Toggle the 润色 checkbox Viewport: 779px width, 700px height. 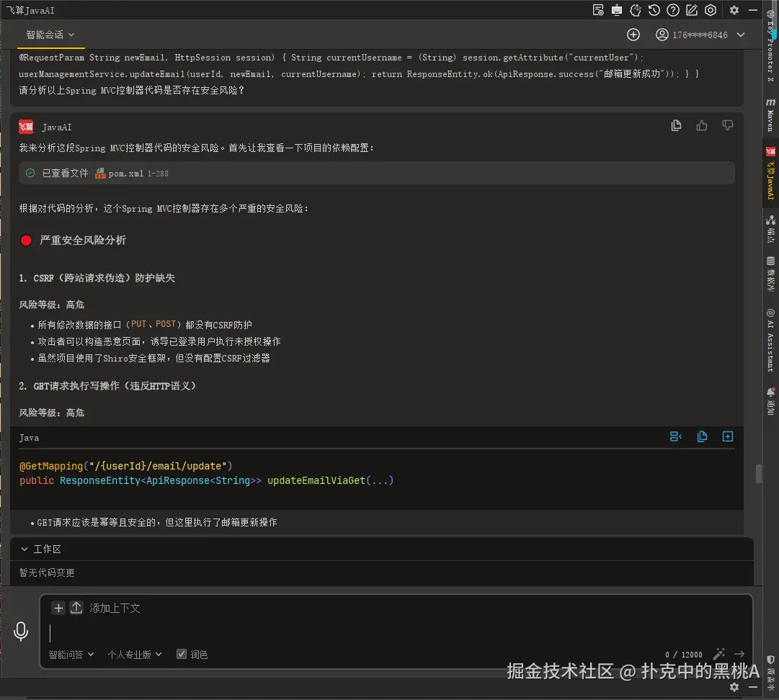(182, 654)
